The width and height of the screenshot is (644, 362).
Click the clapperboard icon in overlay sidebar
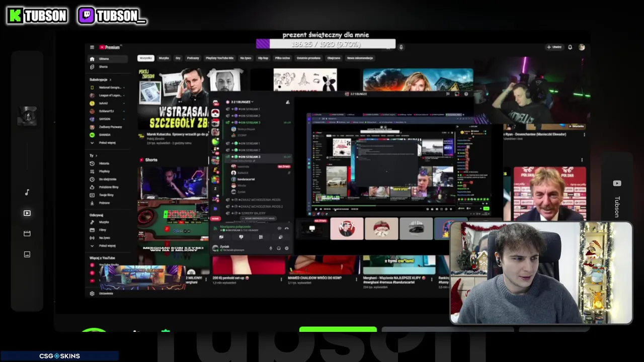point(27,233)
